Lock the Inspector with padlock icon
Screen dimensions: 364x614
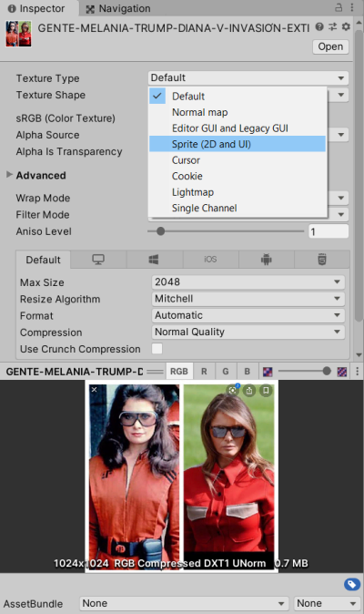[x=339, y=7]
